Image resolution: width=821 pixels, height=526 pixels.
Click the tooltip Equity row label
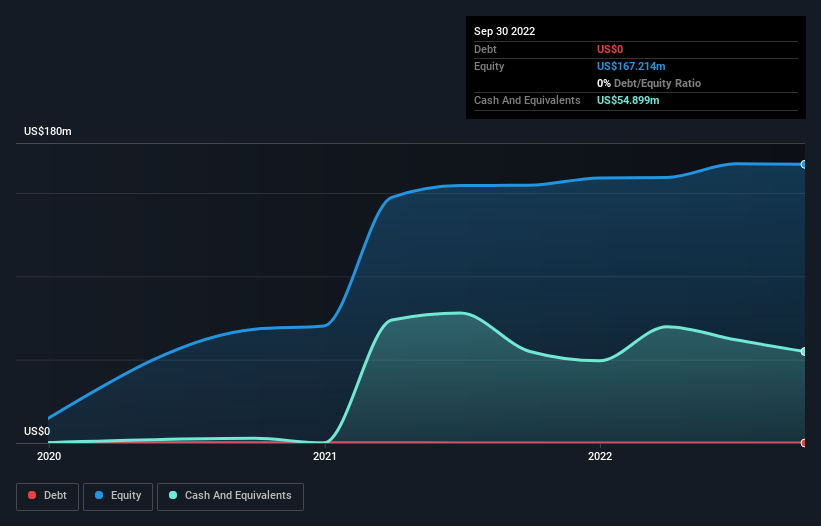coord(489,66)
